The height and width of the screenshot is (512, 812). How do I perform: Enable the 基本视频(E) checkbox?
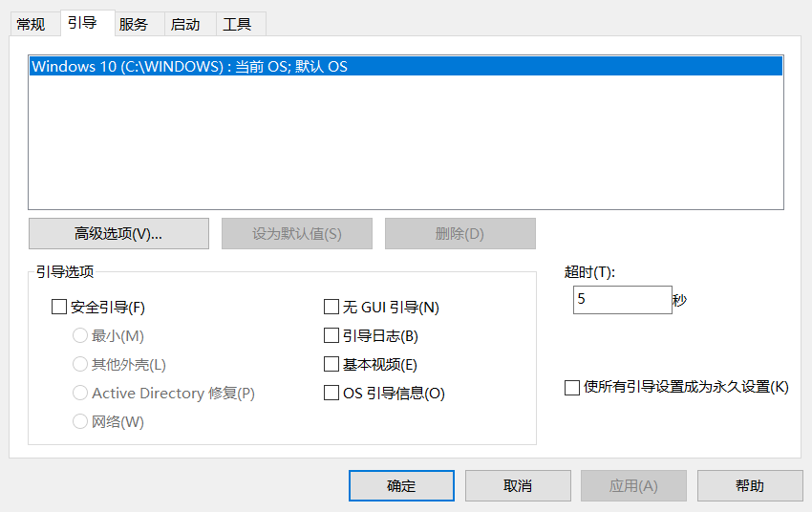click(x=331, y=364)
